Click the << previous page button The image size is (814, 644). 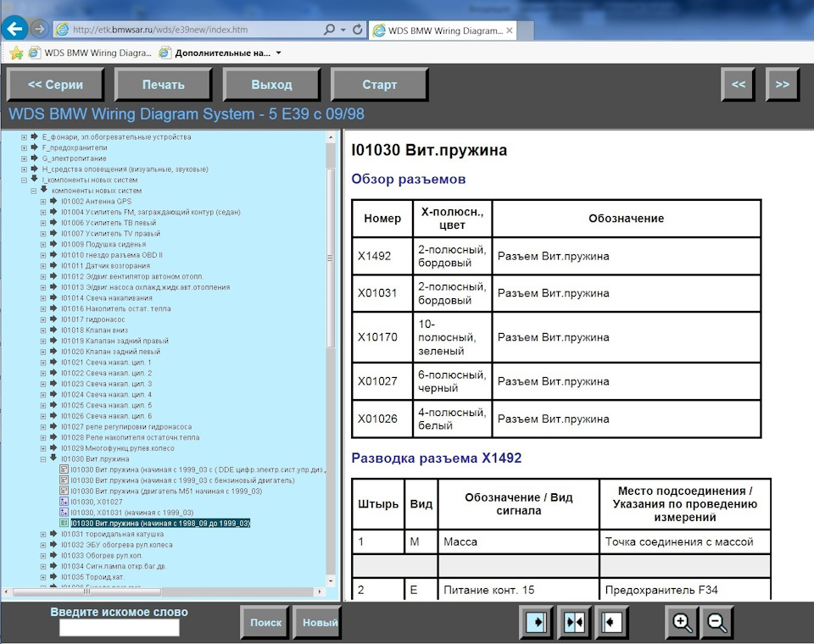click(x=739, y=85)
